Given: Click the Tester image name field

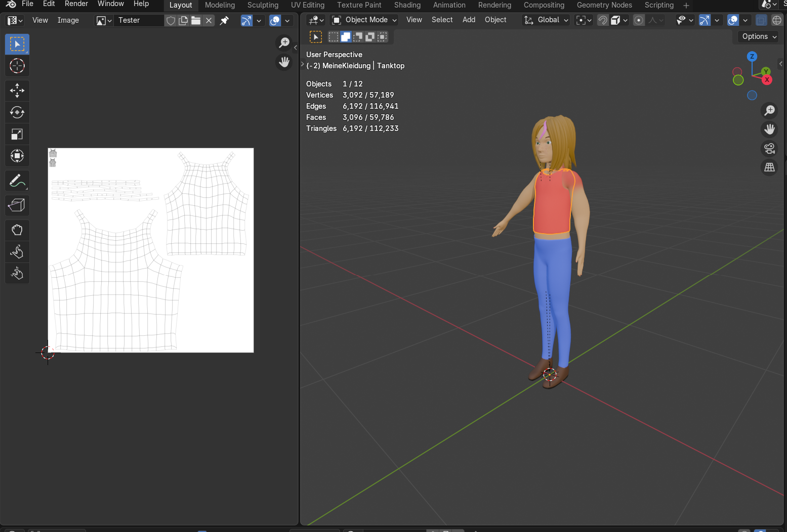Looking at the screenshot, I should point(139,20).
